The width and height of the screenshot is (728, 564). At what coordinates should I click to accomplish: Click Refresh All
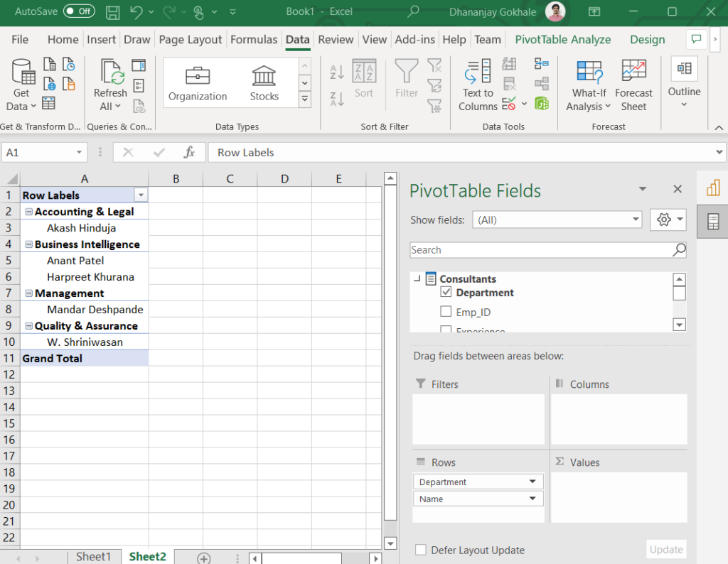[109, 84]
